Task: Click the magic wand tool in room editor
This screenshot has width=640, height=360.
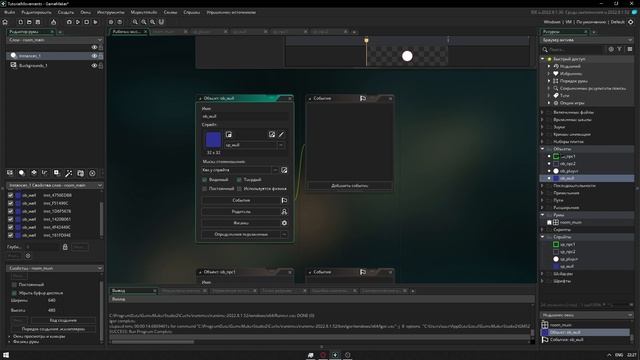Action: [x=69, y=173]
